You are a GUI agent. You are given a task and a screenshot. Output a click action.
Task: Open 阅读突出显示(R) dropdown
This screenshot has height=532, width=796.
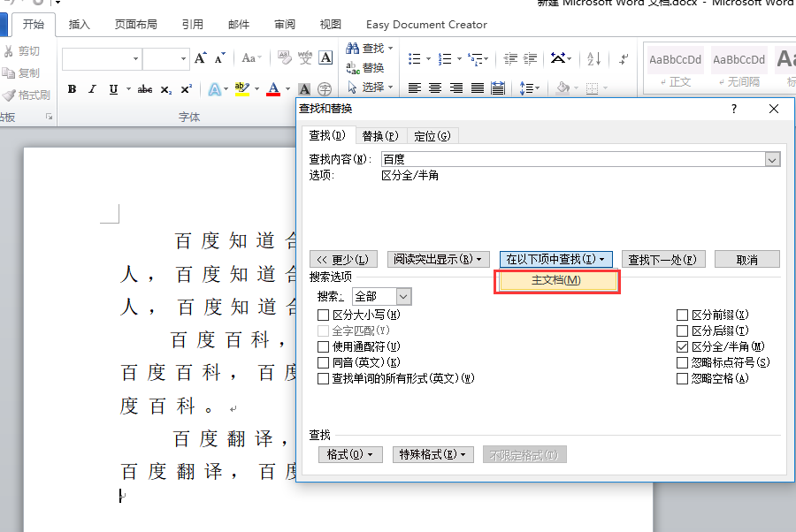pos(438,260)
